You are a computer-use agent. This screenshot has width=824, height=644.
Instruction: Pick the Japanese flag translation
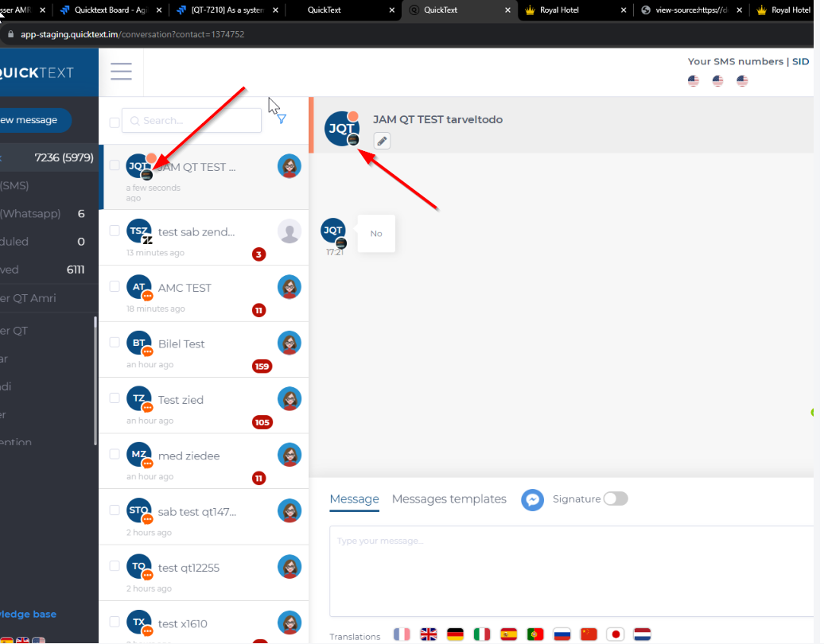pyautogui.click(x=615, y=634)
